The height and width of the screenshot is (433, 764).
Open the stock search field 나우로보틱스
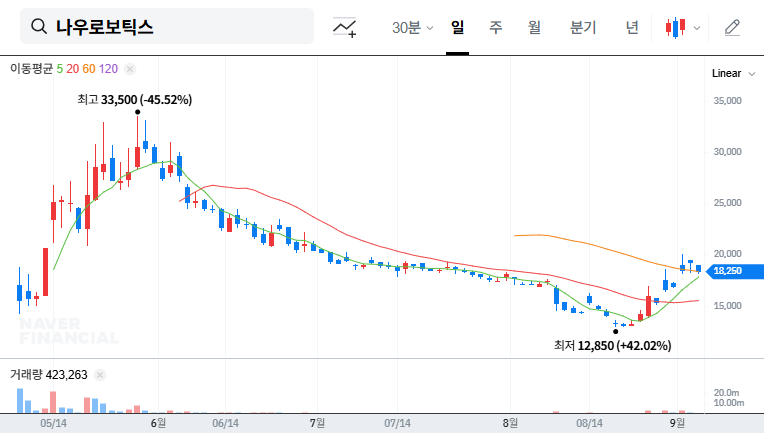(x=167, y=26)
